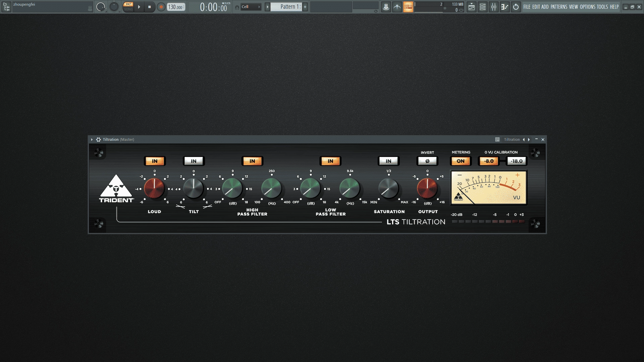Open the Tiltration preset list icon
644x362 pixels.
coord(497,139)
